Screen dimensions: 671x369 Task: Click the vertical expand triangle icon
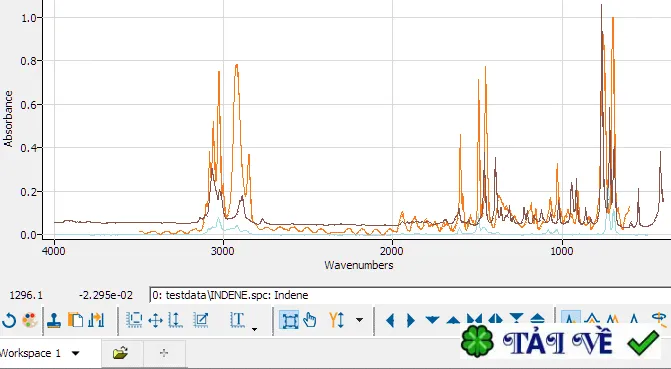(x=537, y=318)
